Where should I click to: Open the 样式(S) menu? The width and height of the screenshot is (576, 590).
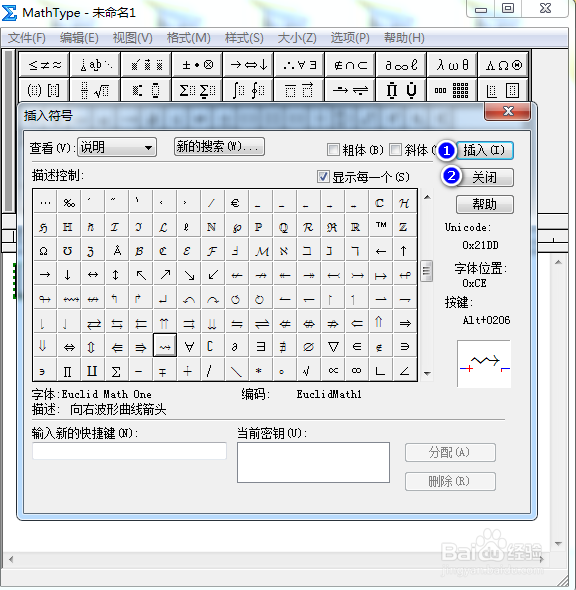coord(244,38)
